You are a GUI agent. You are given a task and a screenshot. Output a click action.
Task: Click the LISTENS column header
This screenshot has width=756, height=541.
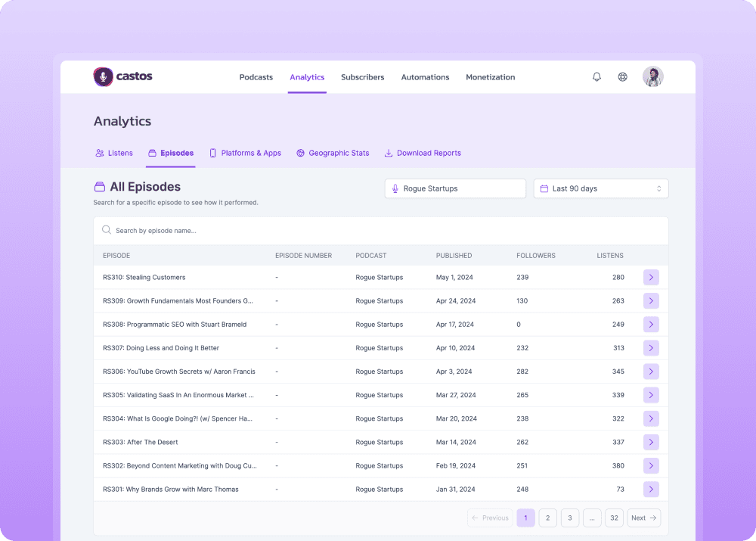[610, 256]
